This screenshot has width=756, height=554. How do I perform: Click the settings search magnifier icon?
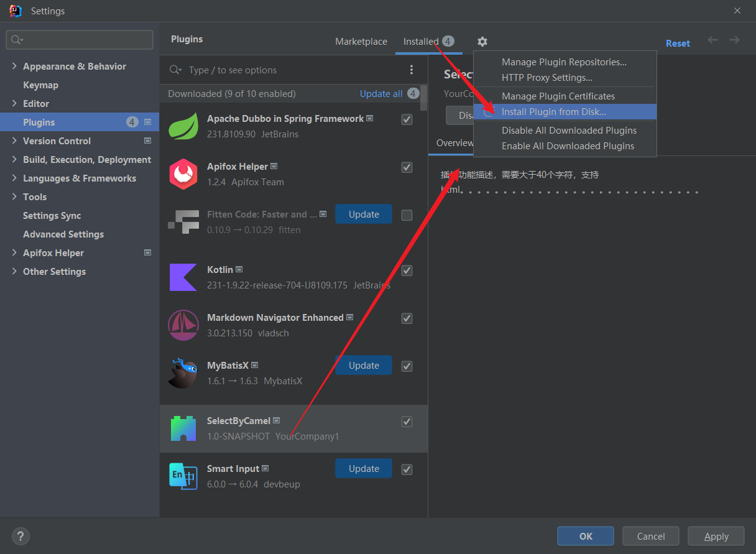tap(17, 40)
